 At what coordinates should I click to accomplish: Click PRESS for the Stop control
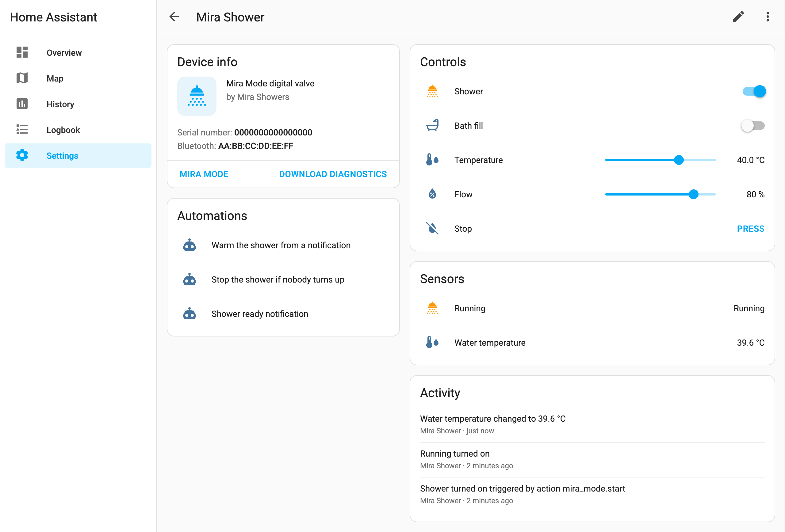coord(750,229)
